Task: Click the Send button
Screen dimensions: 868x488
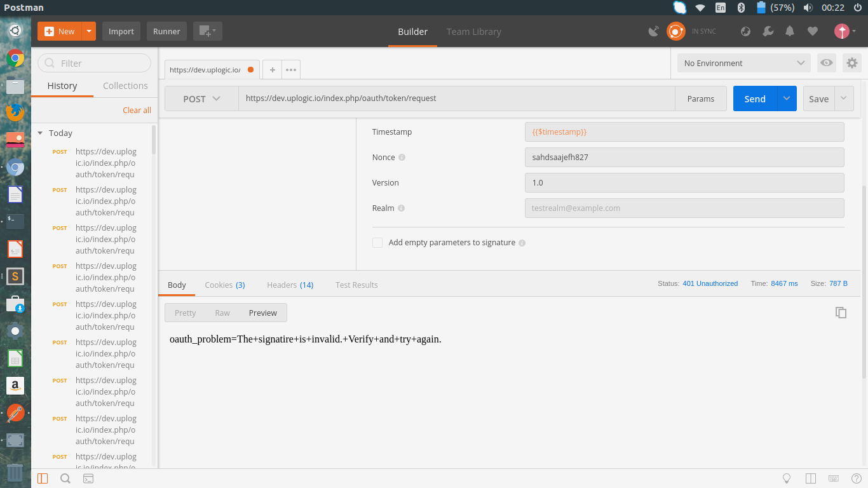Action: coord(755,98)
